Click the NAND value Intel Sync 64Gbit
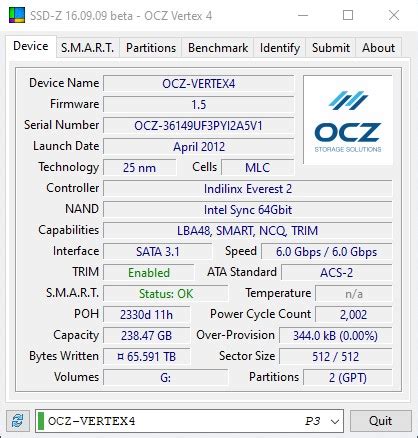This screenshot has width=418, height=438. (x=248, y=210)
